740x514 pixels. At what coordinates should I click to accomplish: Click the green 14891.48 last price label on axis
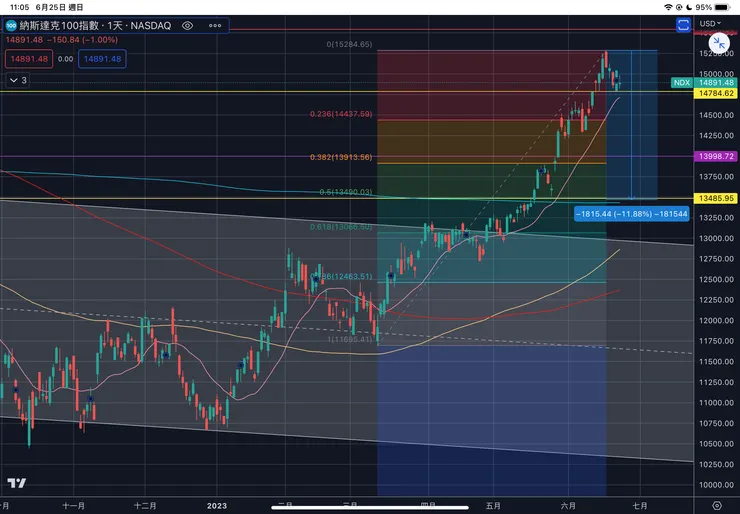pyautogui.click(x=716, y=83)
